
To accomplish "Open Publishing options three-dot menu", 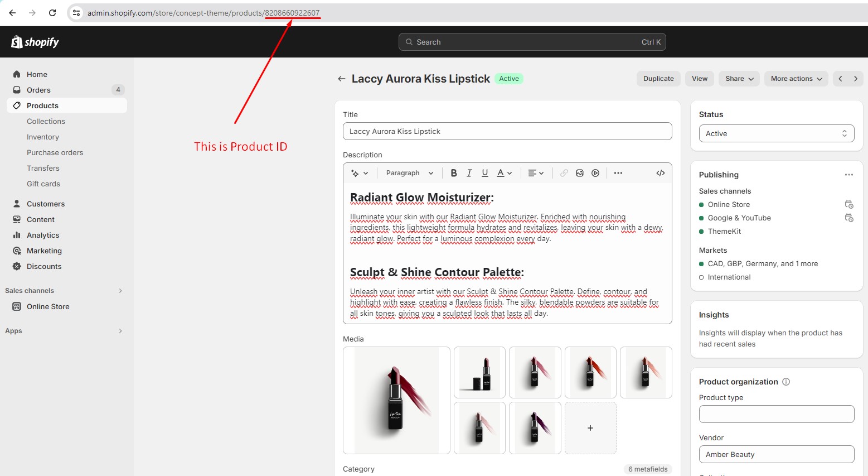I will click(848, 175).
